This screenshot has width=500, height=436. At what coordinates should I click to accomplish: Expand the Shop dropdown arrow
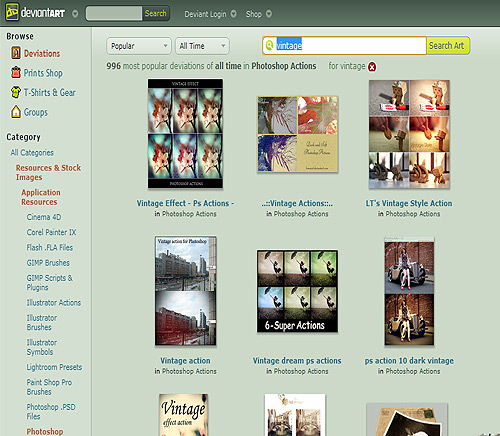click(269, 14)
